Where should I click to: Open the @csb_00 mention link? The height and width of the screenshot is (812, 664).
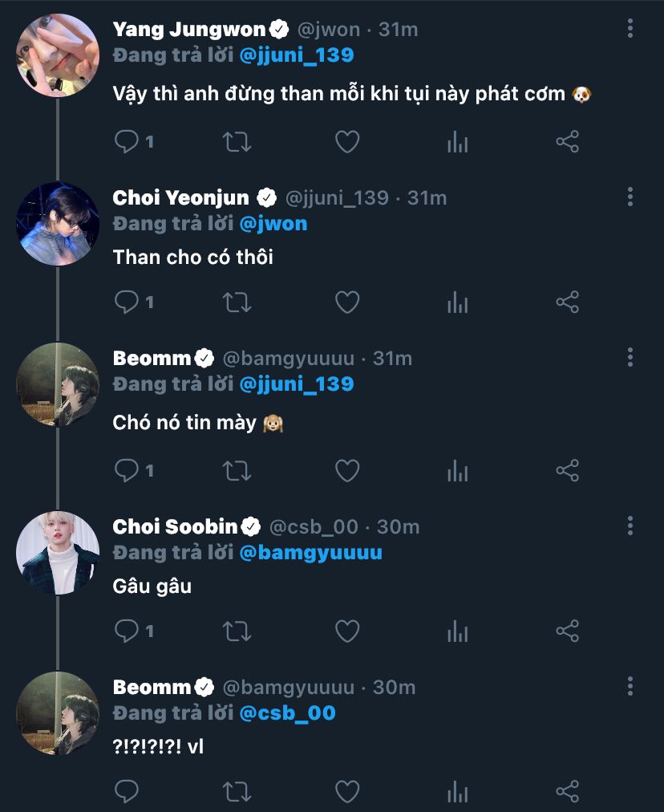pyautogui.click(x=287, y=713)
